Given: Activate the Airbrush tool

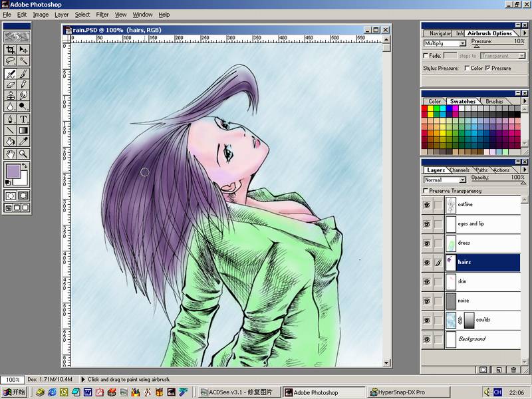Looking at the screenshot, I should pyautogui.click(x=11, y=74).
